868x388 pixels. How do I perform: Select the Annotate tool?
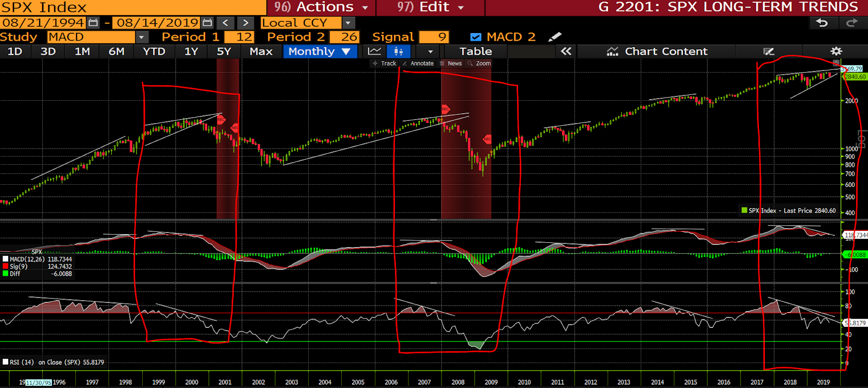pos(418,63)
